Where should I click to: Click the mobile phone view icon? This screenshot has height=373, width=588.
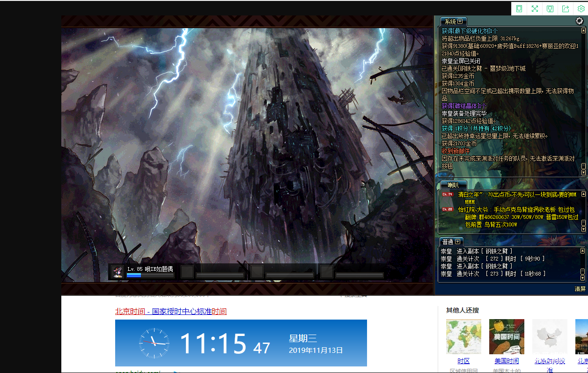[x=519, y=9]
